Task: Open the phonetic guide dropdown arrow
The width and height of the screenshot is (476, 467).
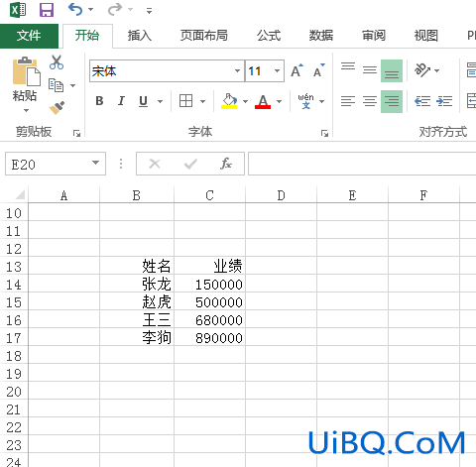Action: point(321,101)
